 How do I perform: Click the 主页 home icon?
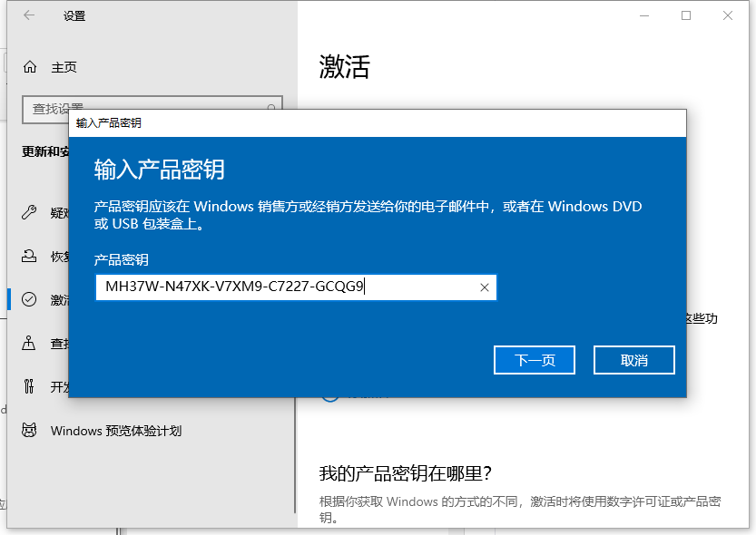[28, 66]
